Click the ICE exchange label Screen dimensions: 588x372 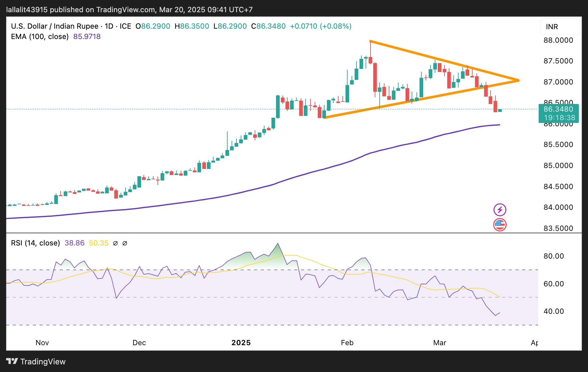tap(125, 26)
